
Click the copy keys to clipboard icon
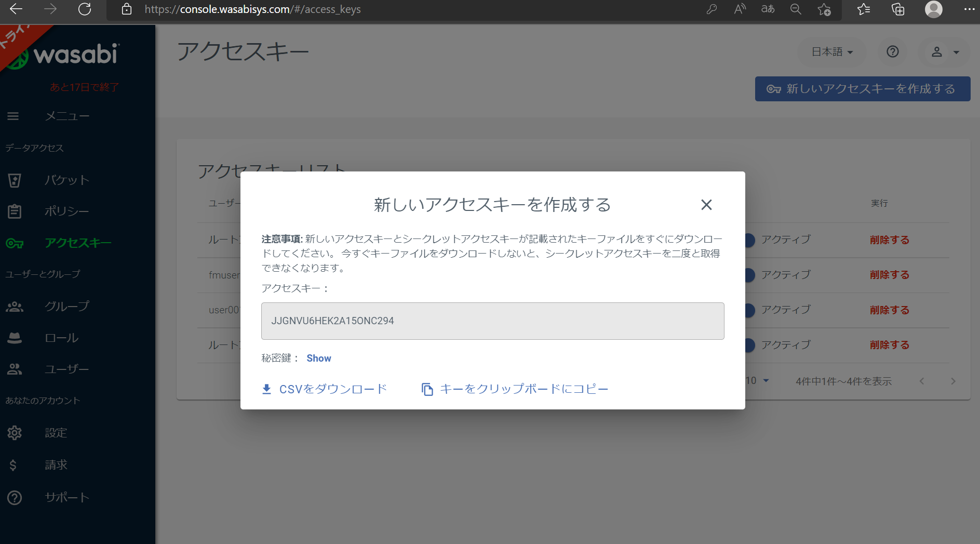point(427,389)
